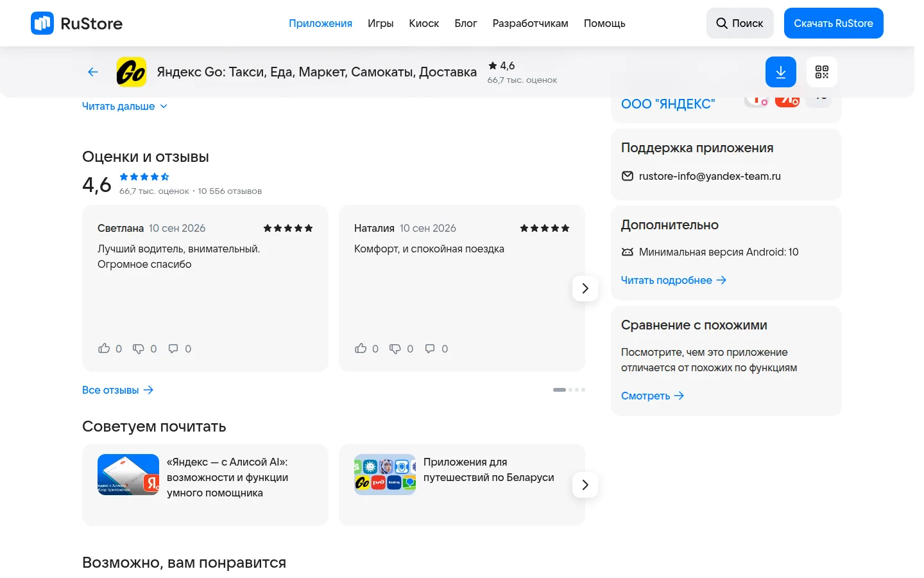Click reviewer name Наталия
The image size is (924, 578).
tap(374, 228)
